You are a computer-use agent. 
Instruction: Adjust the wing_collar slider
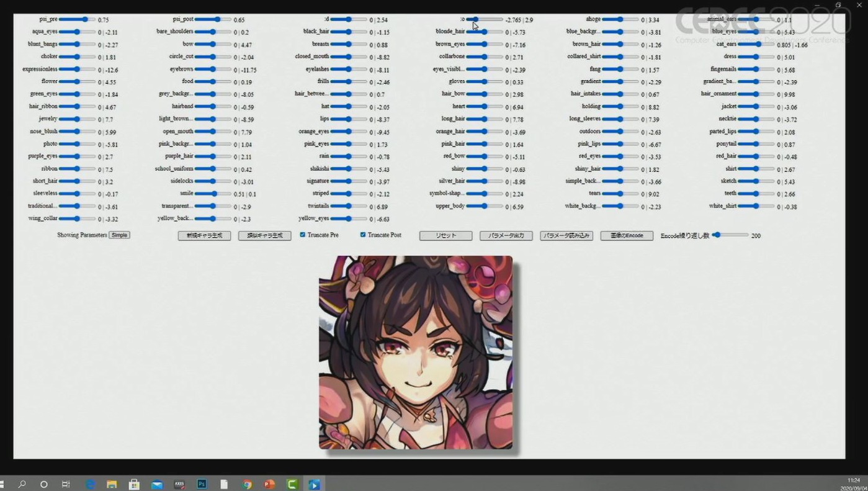pos(77,218)
